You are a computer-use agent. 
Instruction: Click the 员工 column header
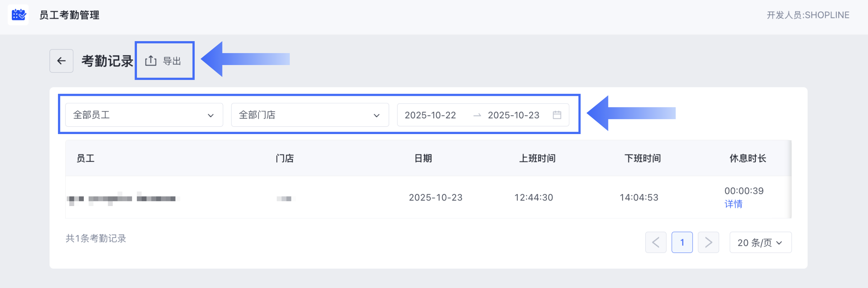[85, 158]
